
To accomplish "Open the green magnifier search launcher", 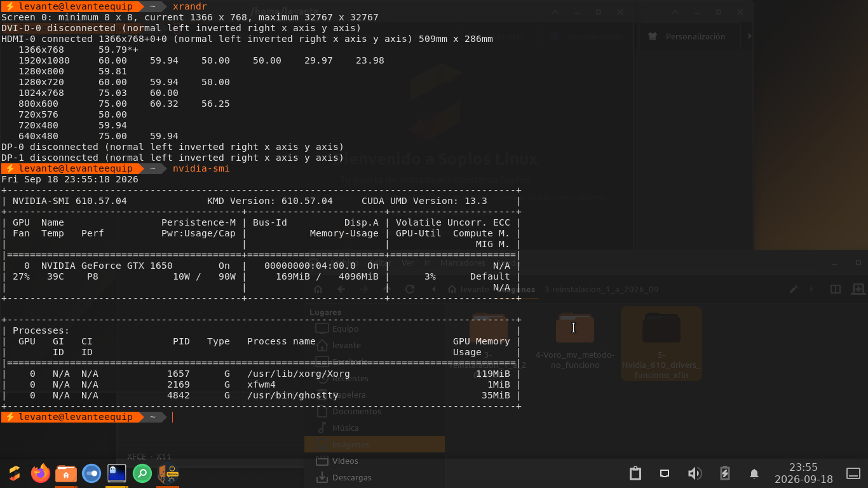I will click(142, 473).
